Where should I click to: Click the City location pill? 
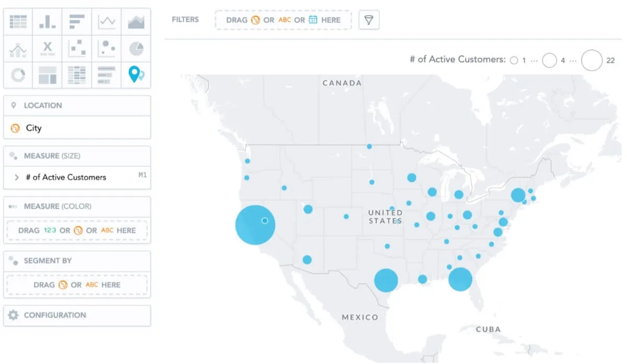77,127
